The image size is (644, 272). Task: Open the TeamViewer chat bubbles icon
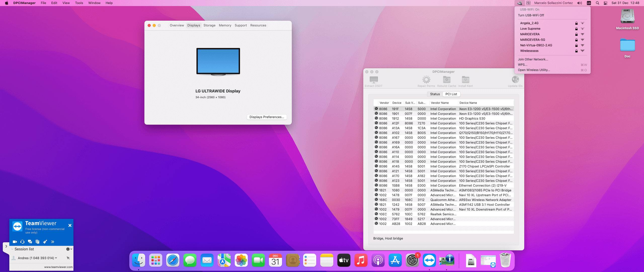(30, 242)
